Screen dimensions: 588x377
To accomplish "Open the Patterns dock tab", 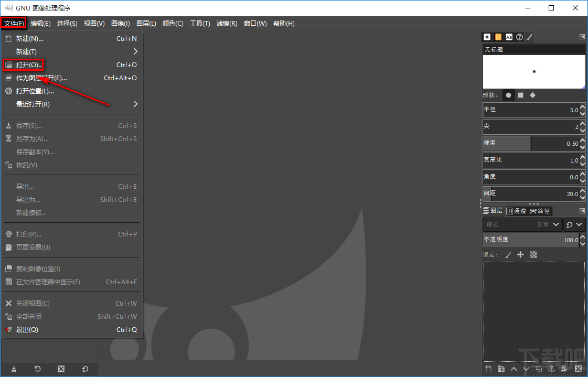I will tap(498, 37).
